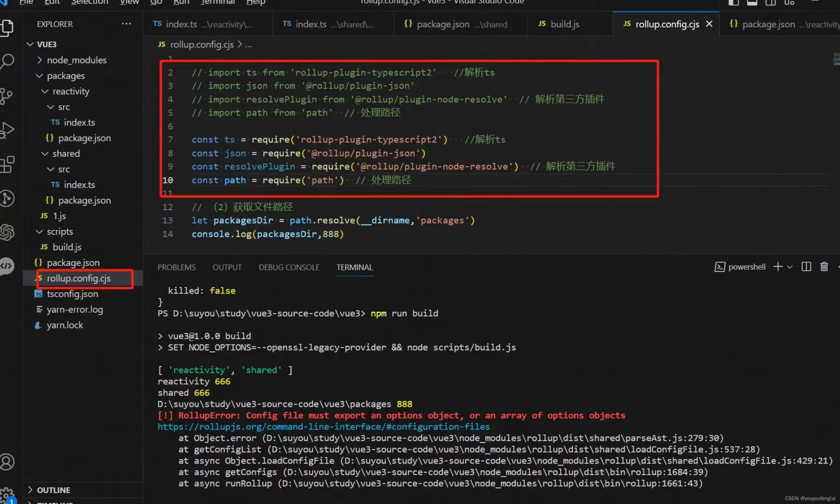Collapse the VUE3 root folder

tap(30, 44)
